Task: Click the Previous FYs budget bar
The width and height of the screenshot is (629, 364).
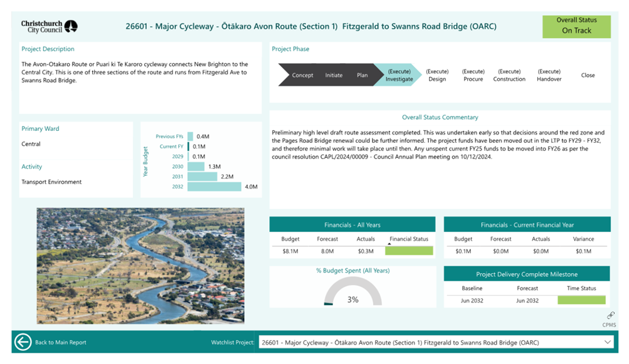Action: click(190, 137)
